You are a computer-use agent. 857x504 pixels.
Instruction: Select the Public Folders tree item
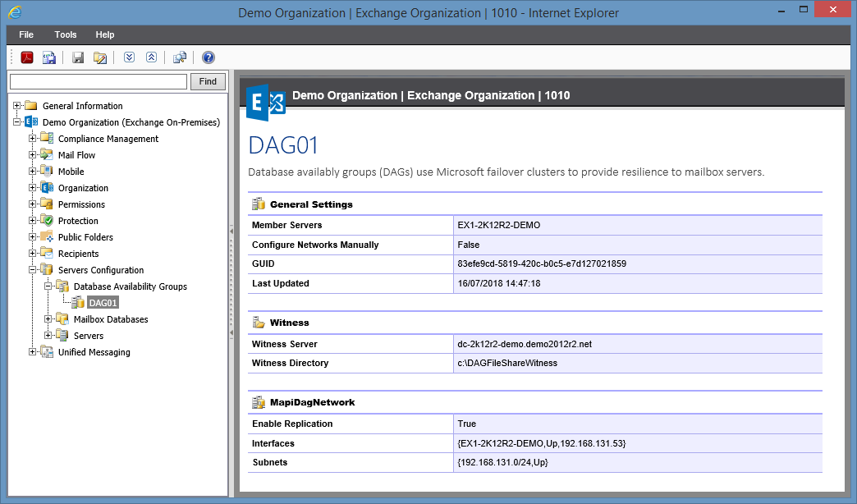coord(85,237)
